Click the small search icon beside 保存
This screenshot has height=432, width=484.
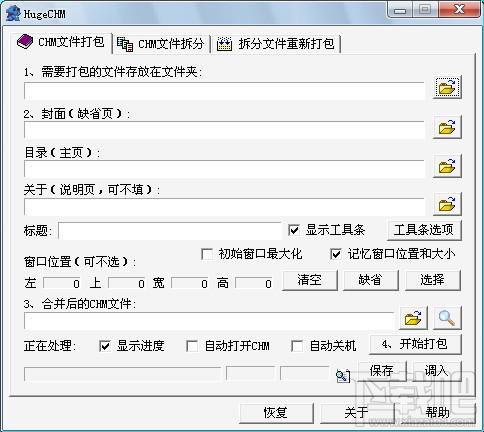point(343,376)
